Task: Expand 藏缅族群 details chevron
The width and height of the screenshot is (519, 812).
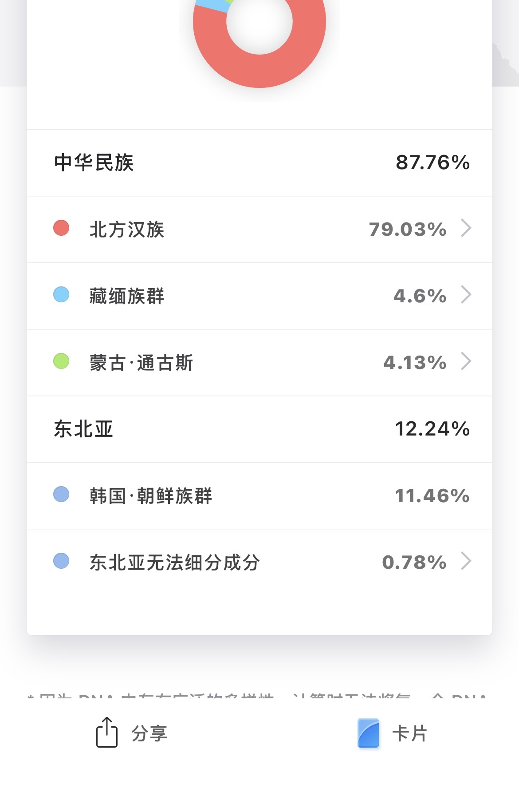Action: 466,295
